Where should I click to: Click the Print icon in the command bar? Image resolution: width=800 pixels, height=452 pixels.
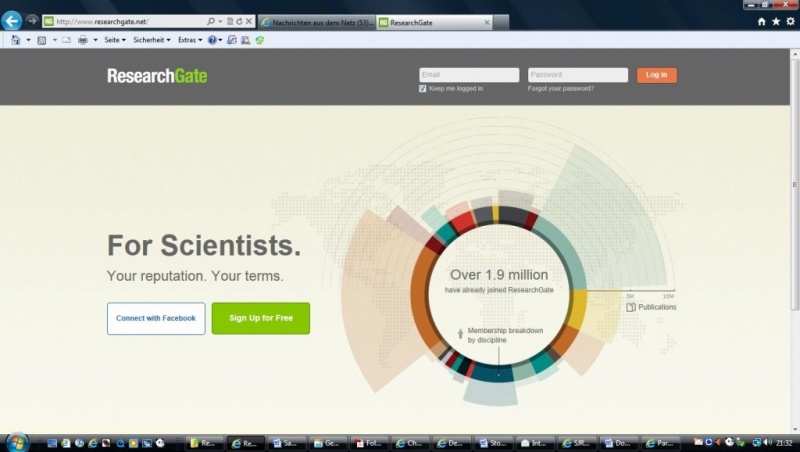coord(83,40)
